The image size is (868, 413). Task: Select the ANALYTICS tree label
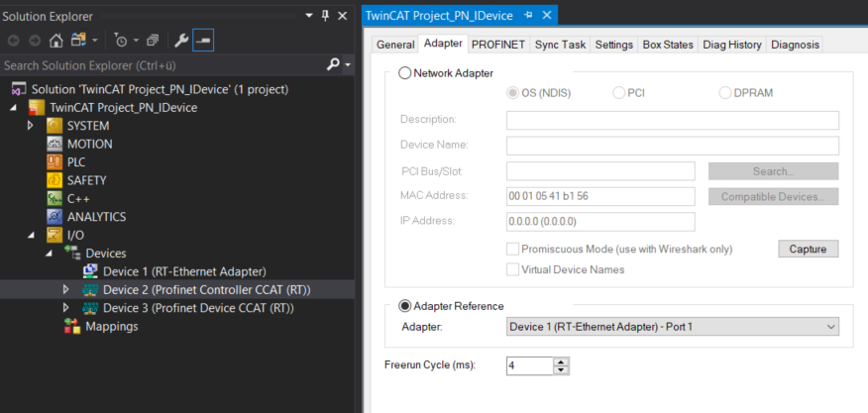[x=97, y=217]
